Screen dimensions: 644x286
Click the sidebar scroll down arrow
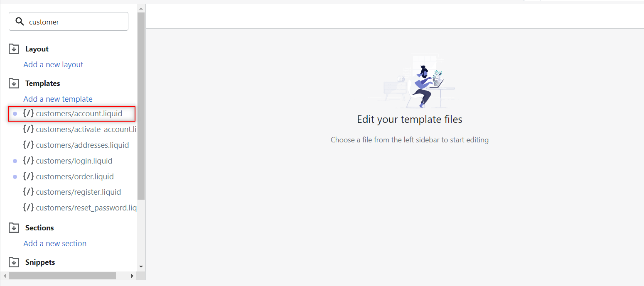[x=141, y=266]
